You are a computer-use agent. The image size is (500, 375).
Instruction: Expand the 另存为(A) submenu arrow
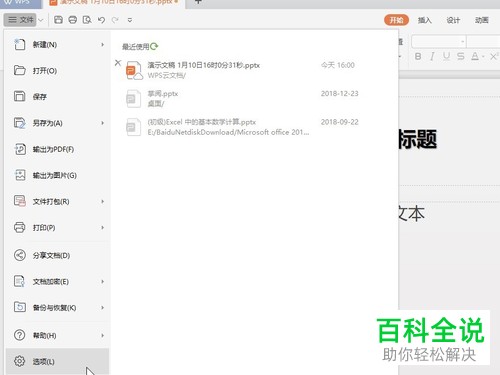coord(102,123)
